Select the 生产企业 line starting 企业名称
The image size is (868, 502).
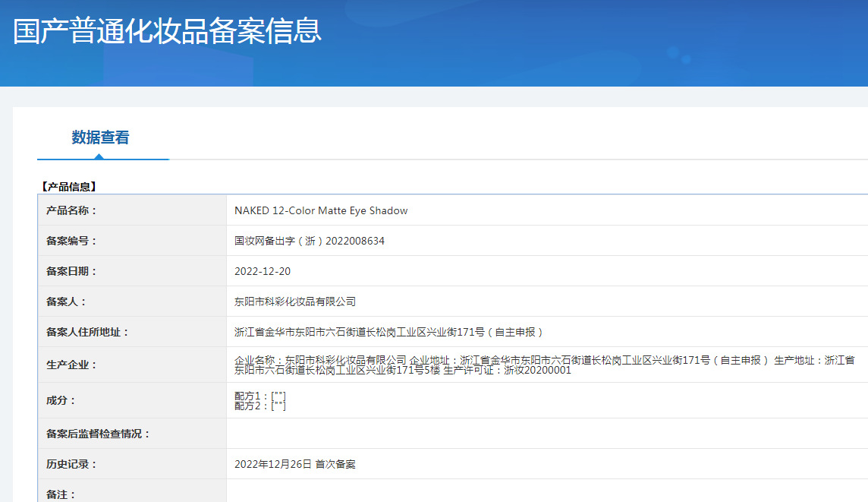pyautogui.click(x=544, y=360)
